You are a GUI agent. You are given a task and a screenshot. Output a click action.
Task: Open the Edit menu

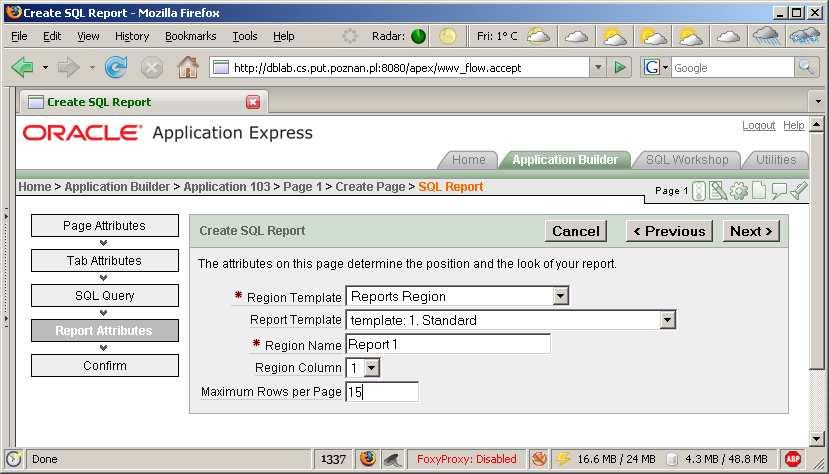[x=52, y=36]
